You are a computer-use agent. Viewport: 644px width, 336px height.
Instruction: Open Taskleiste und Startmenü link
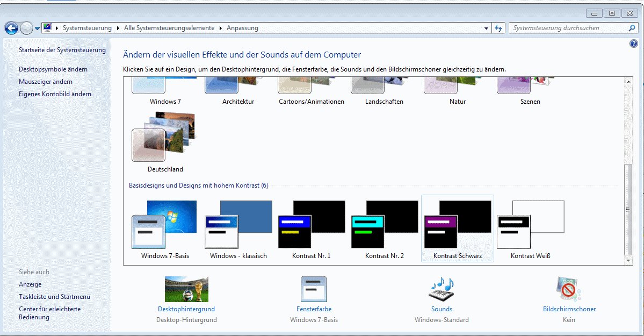click(55, 297)
